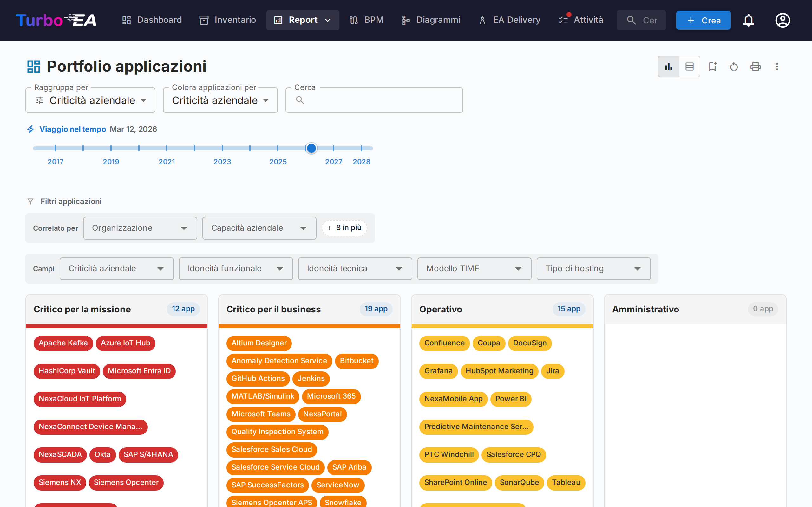Print the report via the printer icon
The height and width of the screenshot is (507, 812).
pos(755,67)
